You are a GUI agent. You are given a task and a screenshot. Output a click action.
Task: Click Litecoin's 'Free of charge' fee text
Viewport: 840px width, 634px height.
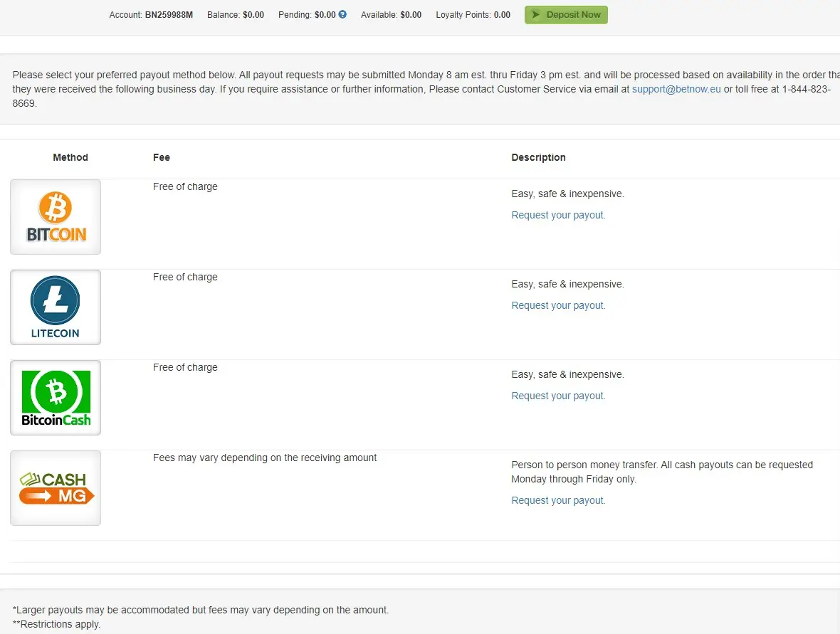point(185,277)
